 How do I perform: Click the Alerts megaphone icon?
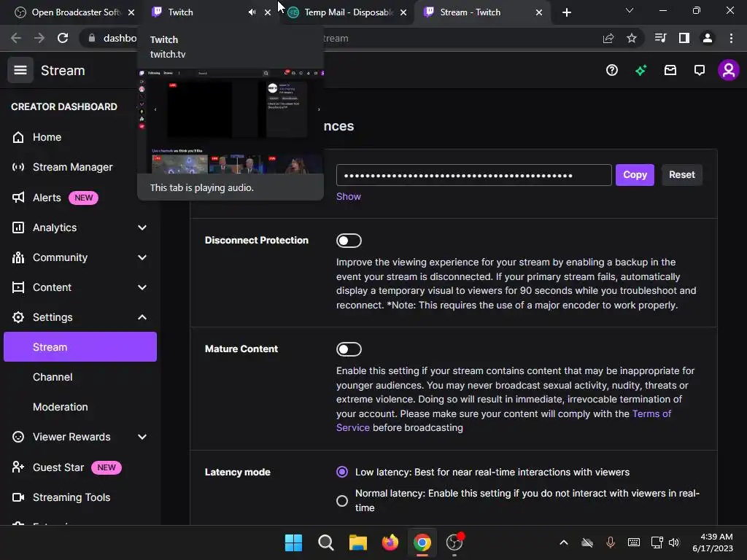[18, 198]
